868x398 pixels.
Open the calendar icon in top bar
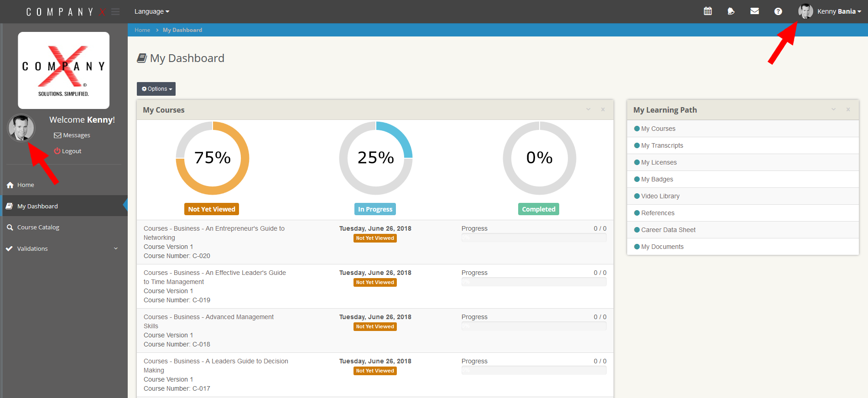pos(708,11)
